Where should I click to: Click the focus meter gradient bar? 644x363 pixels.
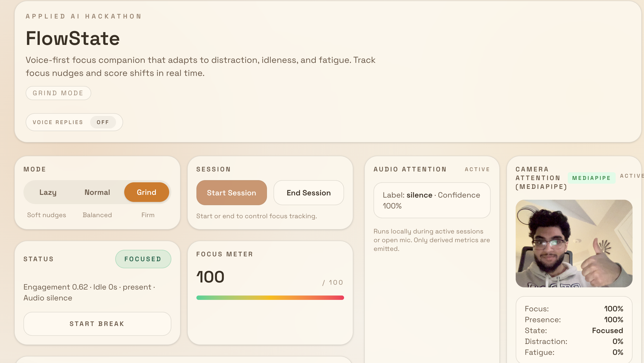(270, 298)
